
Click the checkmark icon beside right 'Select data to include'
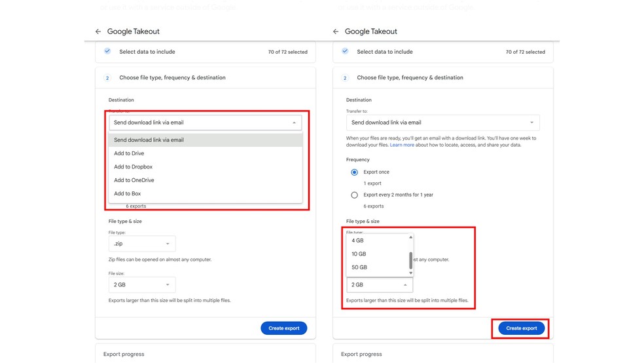345,51
